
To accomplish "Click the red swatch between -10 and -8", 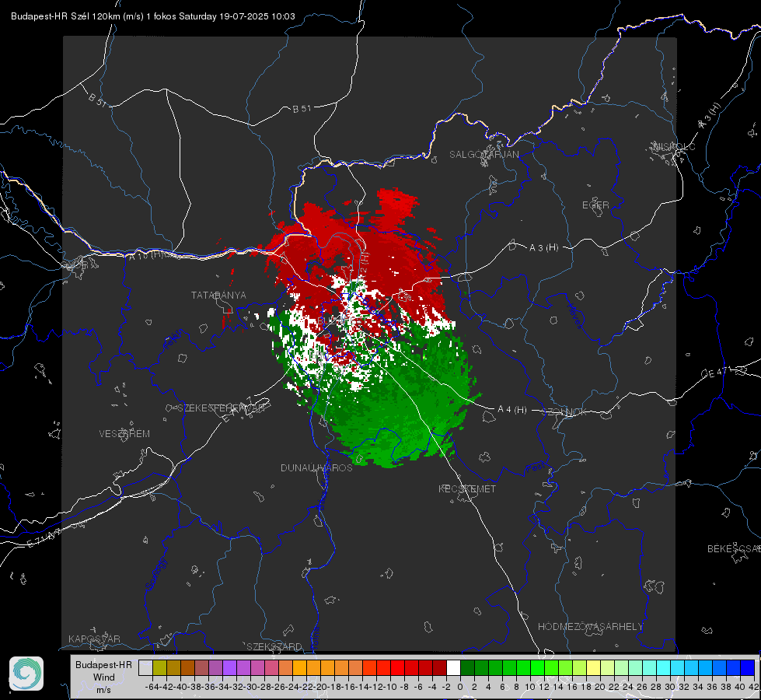I will click(x=397, y=667).
